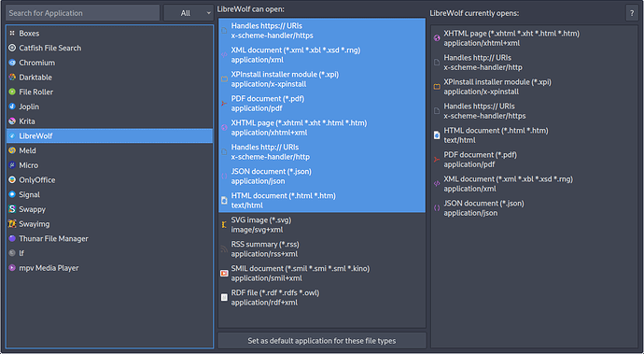Select XPInstall installer module in 'can open' list
This screenshot has height=354, width=644.
coord(322,79)
